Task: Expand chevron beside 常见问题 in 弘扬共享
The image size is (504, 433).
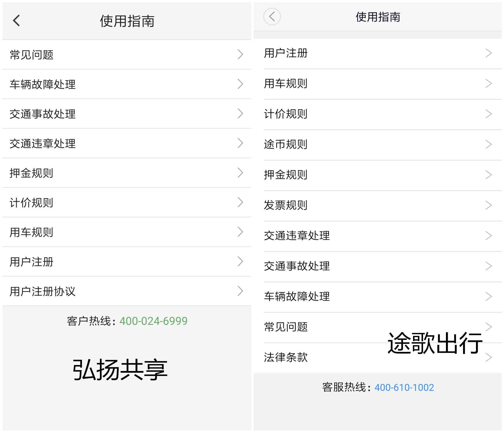Action: tap(240, 55)
